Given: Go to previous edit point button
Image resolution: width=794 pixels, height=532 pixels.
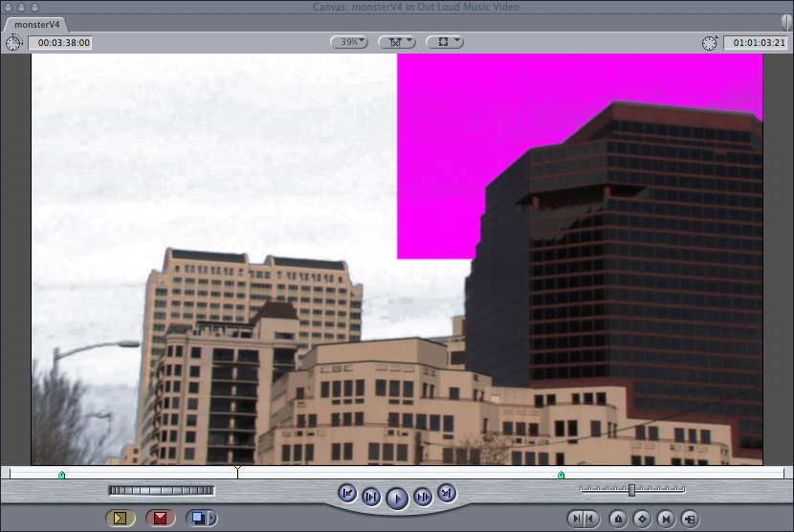Looking at the screenshot, I should click(347, 494).
